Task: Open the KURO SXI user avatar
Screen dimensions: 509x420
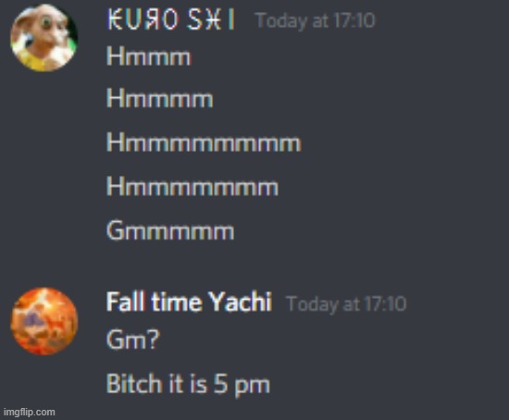Action: (x=43, y=38)
